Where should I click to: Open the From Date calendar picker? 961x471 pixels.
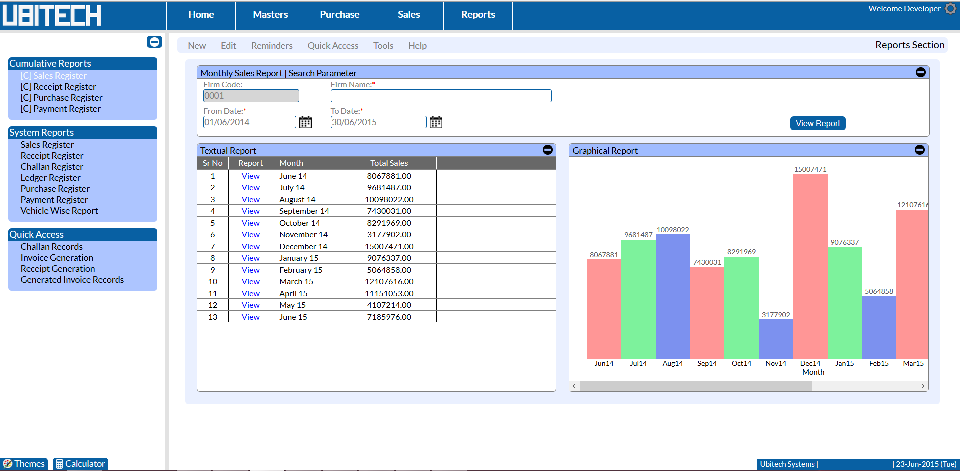[306, 122]
